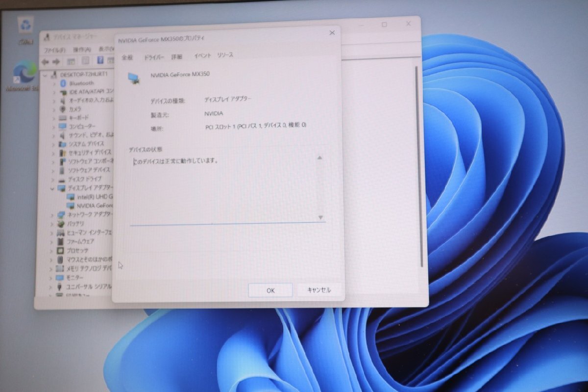The height and width of the screenshot is (392, 588).
Task: Select the メモリ テクノロジ デバイス label
Action: click(89, 268)
